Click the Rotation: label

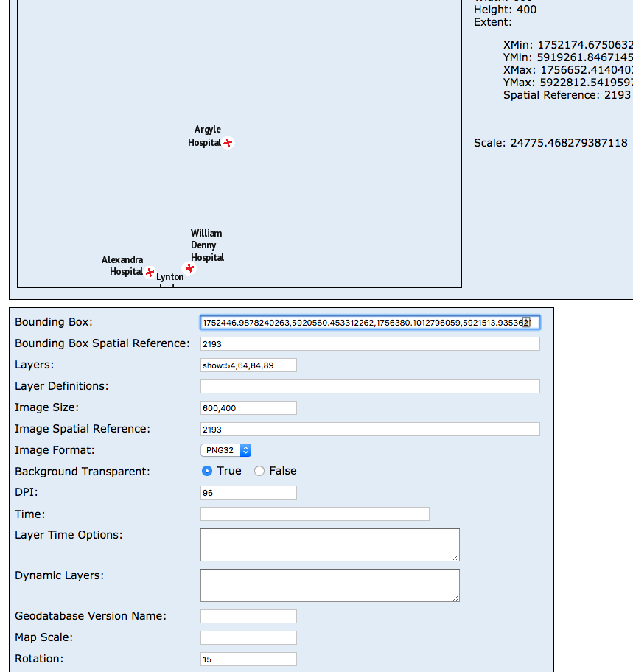coord(39,659)
